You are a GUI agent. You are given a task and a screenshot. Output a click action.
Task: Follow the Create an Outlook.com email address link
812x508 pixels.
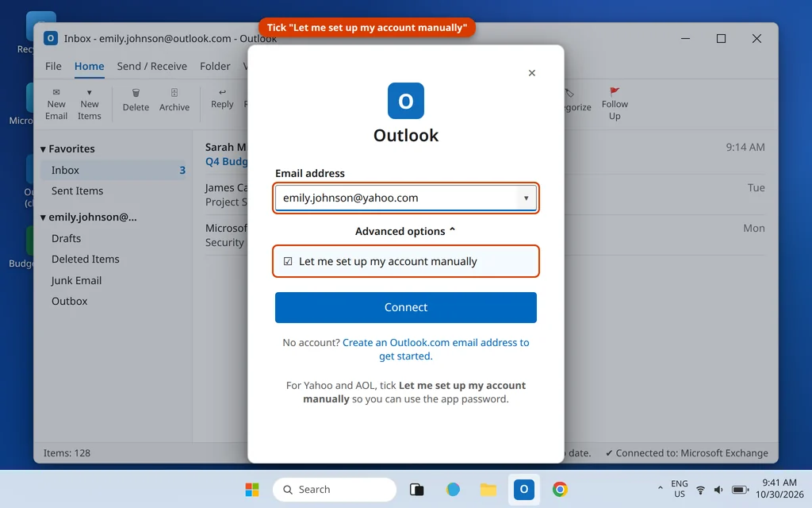tap(435, 349)
